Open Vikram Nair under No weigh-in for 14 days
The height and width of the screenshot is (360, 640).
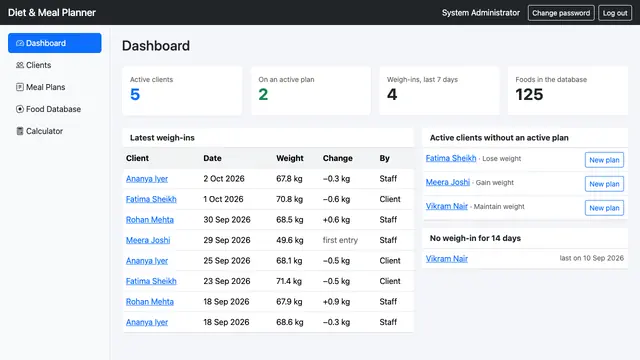pyautogui.click(x=447, y=259)
